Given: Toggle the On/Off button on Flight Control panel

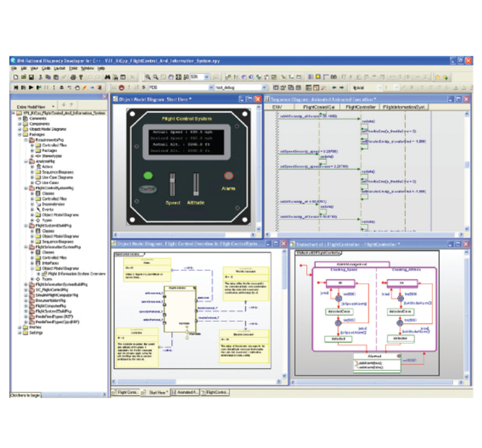Looking at the screenshot, I should [x=148, y=189].
